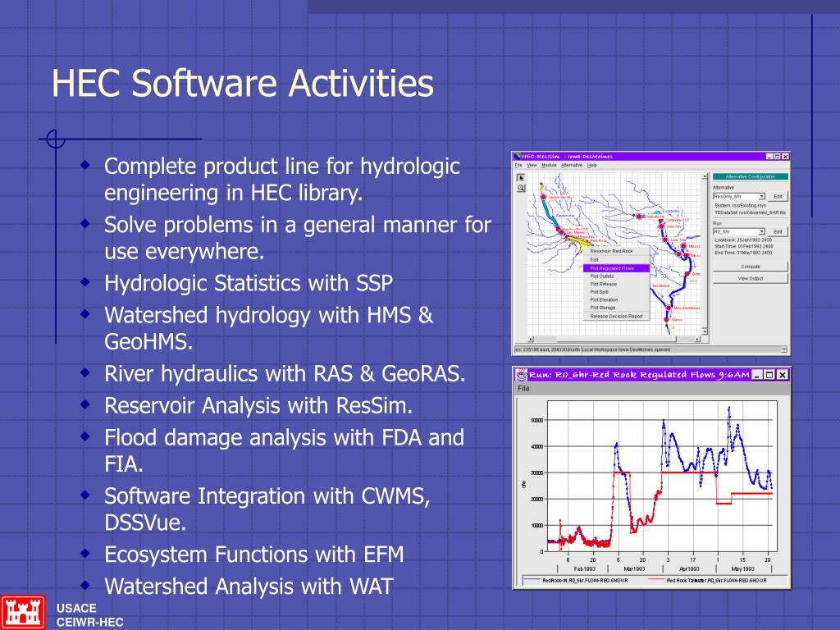Open the Run R0_6hr dropdown
Image resolution: width=840 pixels, height=630 pixels.
coord(739,231)
